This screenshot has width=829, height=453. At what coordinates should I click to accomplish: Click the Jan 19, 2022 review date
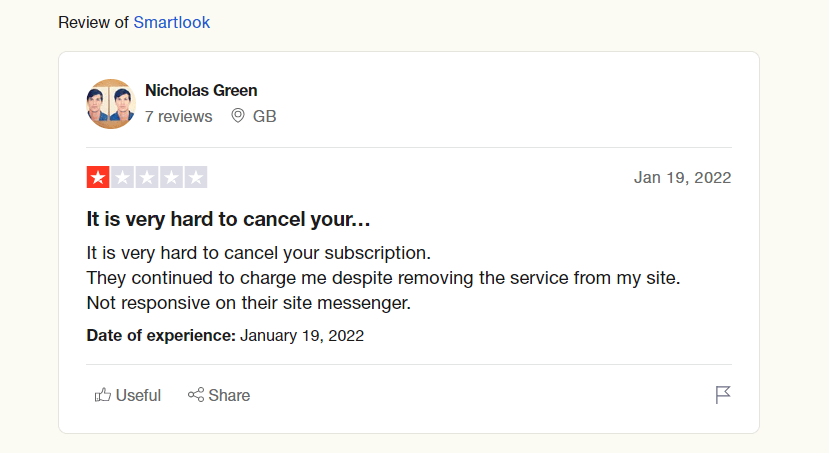(x=682, y=178)
